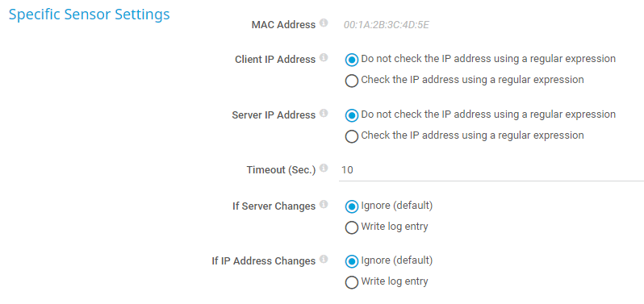644x304 pixels.
Task: Click the Timeout (Sec.) input field
Action: coord(491,170)
